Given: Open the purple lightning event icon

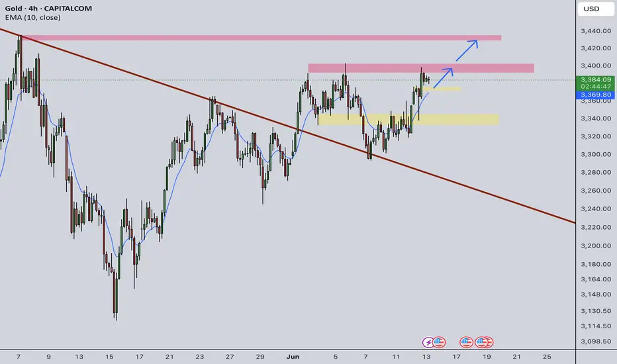Looking at the screenshot, I should (428, 342).
